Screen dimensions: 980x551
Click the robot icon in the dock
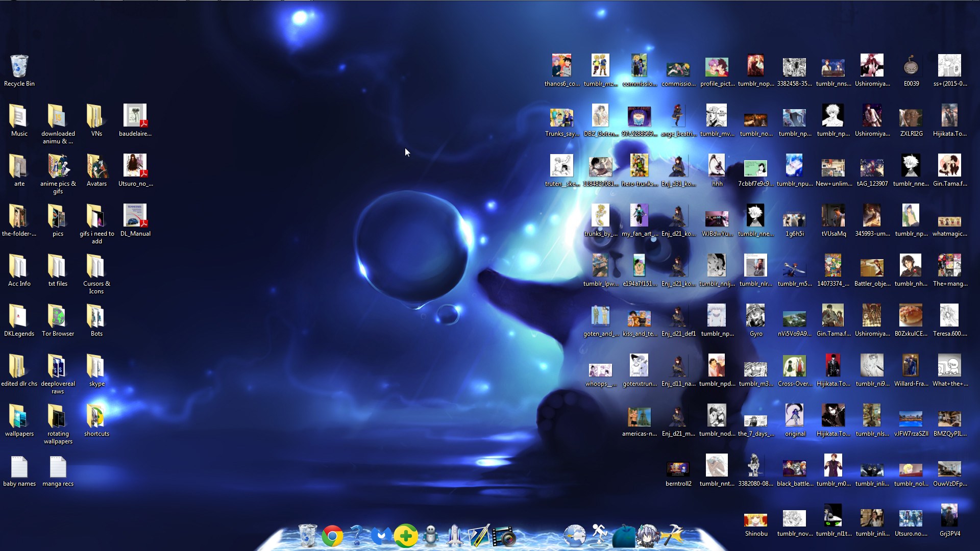[431, 536]
